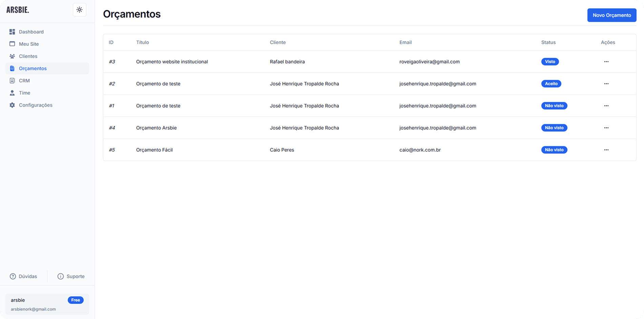The height and width of the screenshot is (319, 644).
Task: Click the Visto status badge
Action: (550, 62)
